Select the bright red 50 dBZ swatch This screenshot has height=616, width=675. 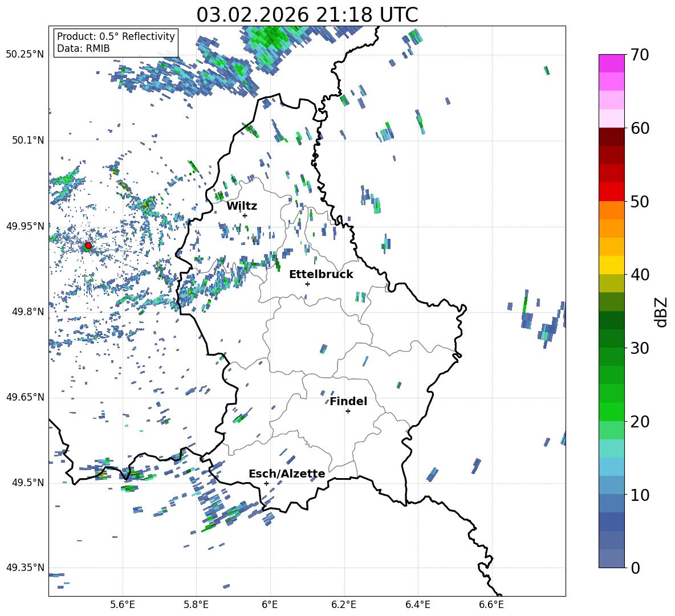point(612,191)
